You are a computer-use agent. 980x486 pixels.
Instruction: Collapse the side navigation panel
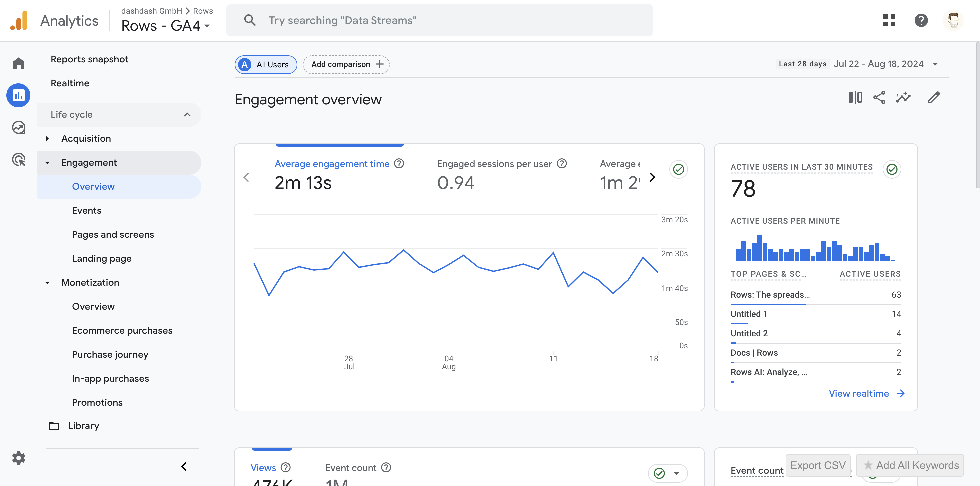coord(184,466)
